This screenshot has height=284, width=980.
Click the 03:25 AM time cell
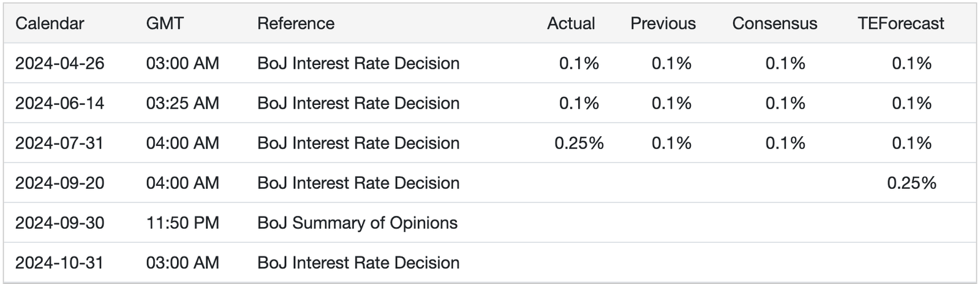[183, 103]
